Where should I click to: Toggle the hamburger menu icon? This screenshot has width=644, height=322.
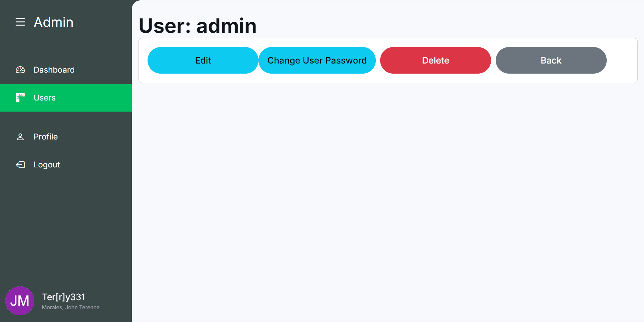[20, 22]
